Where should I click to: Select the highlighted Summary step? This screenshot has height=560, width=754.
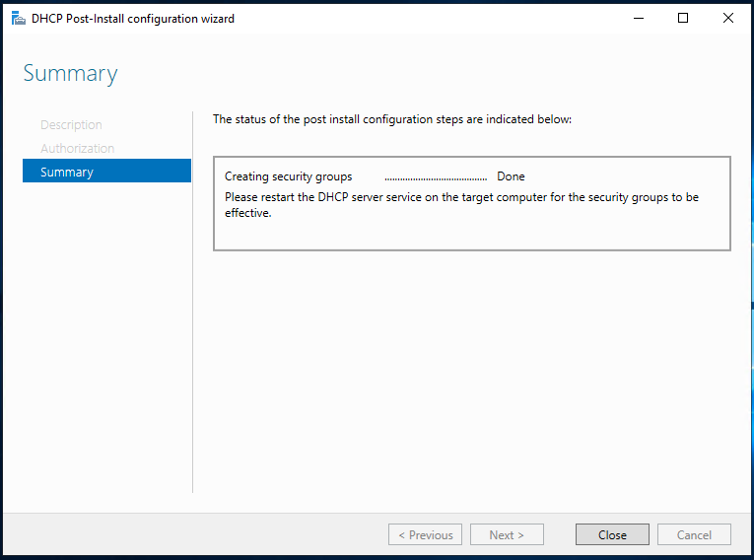(106, 172)
